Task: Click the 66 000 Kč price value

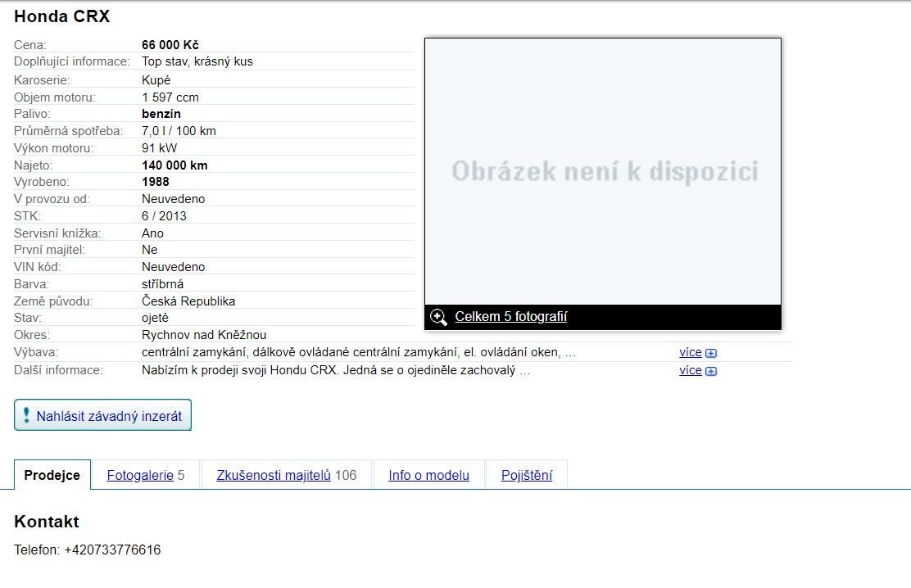Action: (x=170, y=45)
